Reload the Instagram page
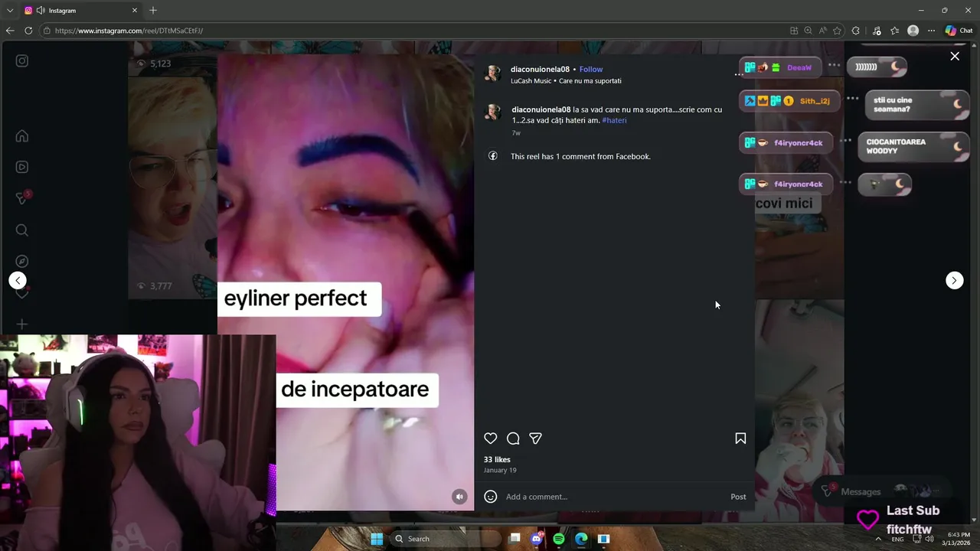The width and height of the screenshot is (980, 551). coord(28,31)
